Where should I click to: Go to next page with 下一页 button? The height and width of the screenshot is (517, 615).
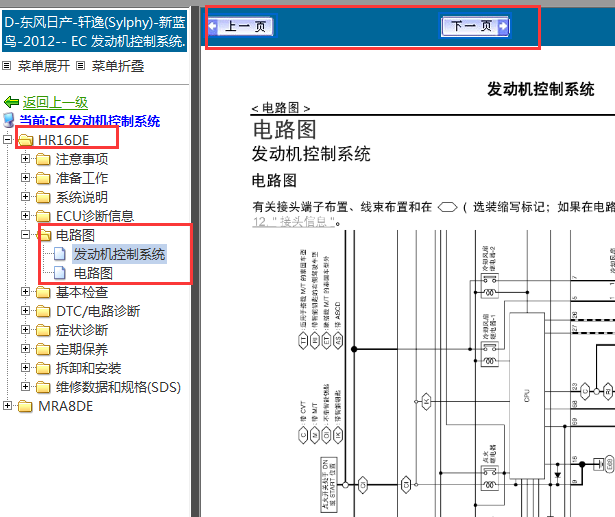click(x=475, y=26)
